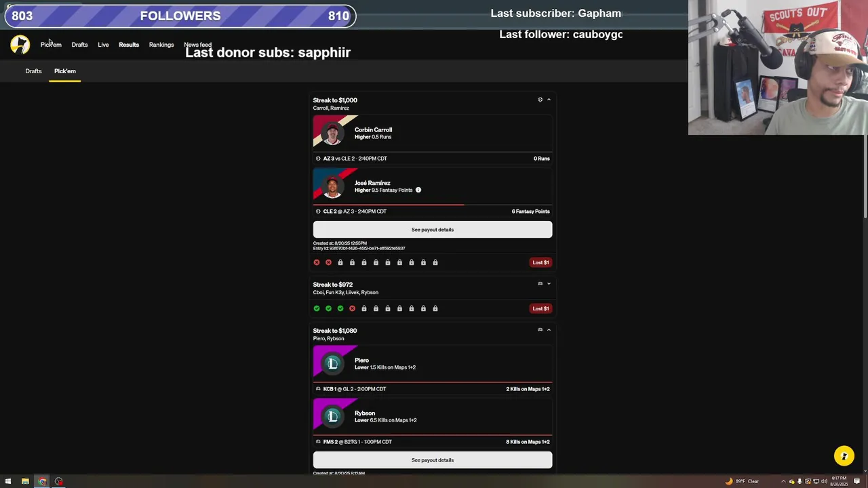This screenshot has width=868, height=488.
Task: Click the Chrome icon in the taskbar
Action: [42, 481]
